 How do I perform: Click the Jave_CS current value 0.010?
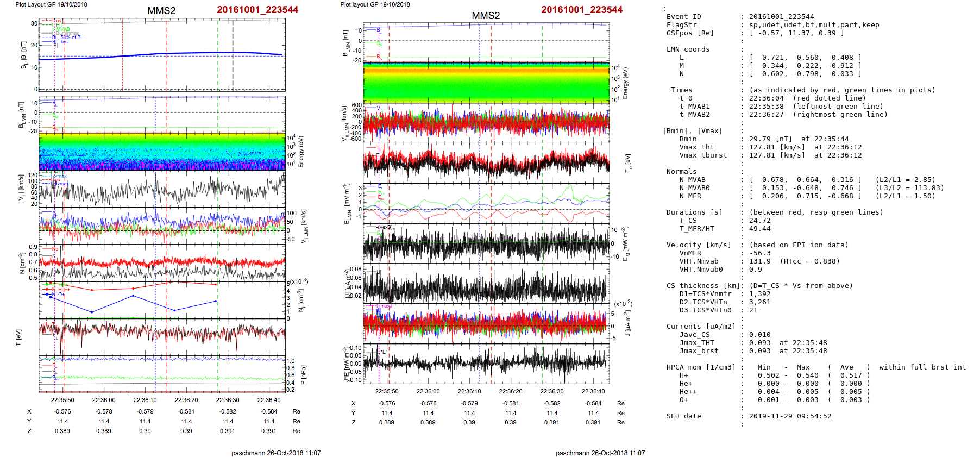[x=759, y=335]
